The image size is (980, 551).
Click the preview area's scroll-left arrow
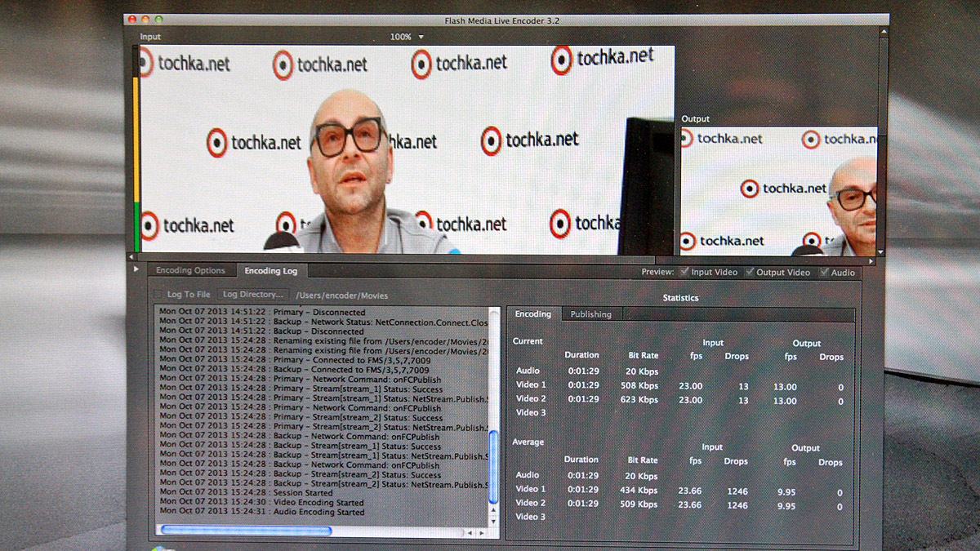click(137, 261)
